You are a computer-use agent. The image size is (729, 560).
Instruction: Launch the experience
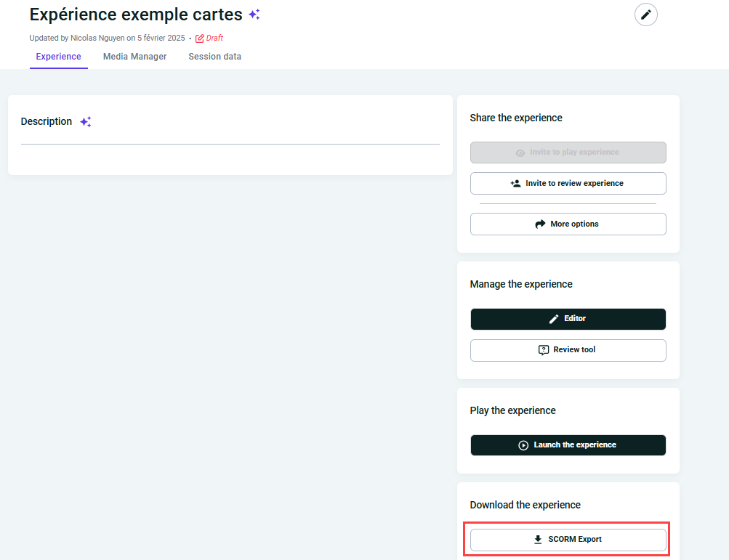click(568, 445)
